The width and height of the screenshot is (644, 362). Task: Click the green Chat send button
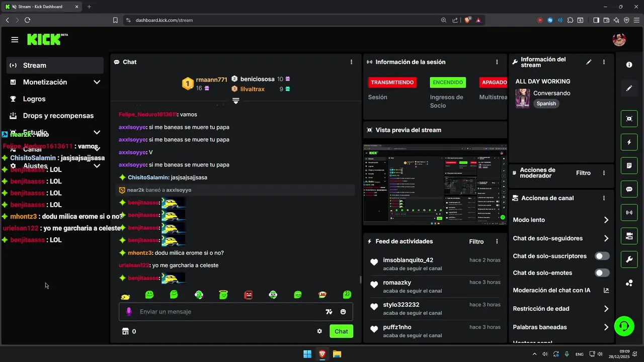coord(341,331)
